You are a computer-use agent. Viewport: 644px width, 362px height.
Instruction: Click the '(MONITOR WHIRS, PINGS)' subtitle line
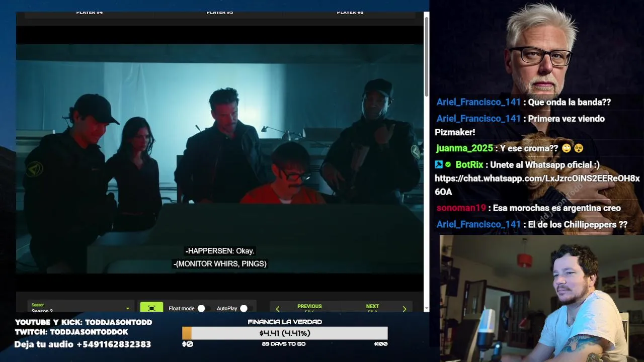tap(220, 263)
